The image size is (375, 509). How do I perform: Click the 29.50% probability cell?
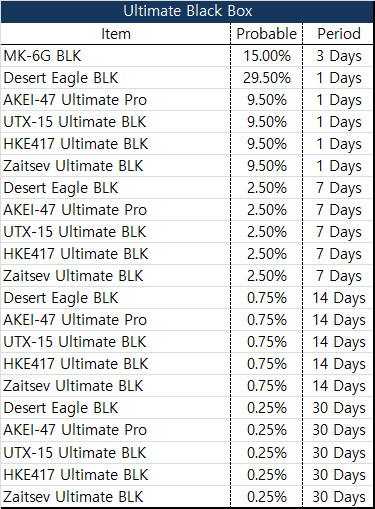pyautogui.click(x=267, y=78)
